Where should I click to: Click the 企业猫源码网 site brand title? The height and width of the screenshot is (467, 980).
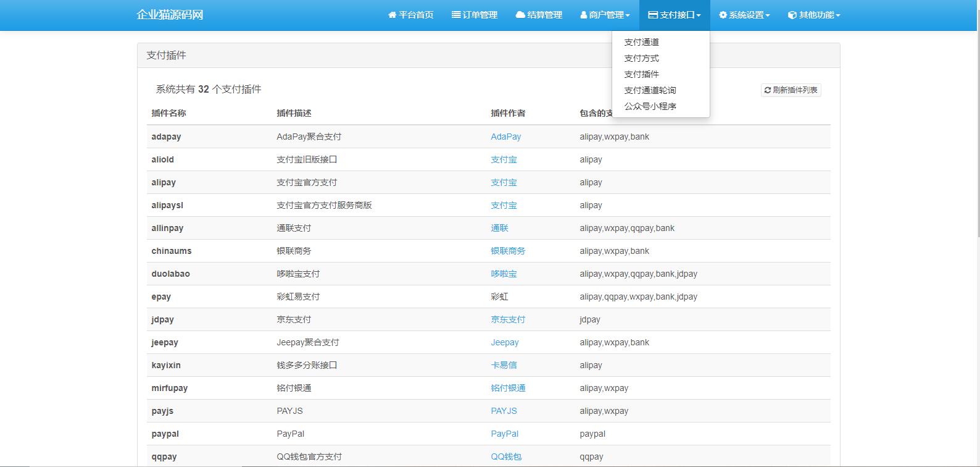pyautogui.click(x=170, y=15)
